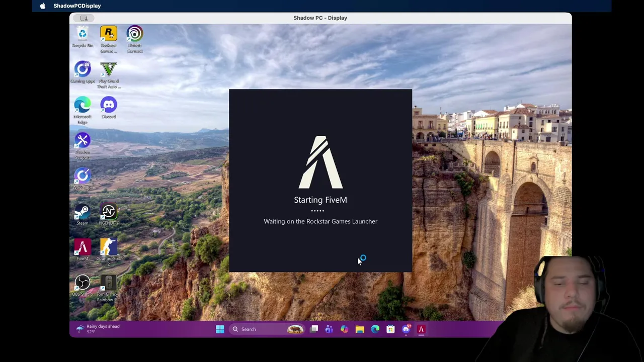644x362 pixels.
Task: Select Tom Clancy's Rainbow Six shortcut
Action: click(x=109, y=288)
